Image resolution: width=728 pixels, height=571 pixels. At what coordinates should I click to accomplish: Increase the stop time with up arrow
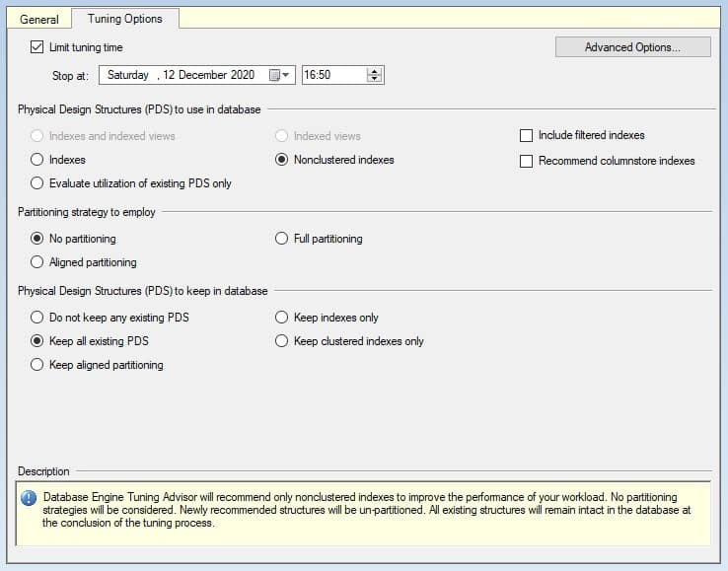coord(374,71)
